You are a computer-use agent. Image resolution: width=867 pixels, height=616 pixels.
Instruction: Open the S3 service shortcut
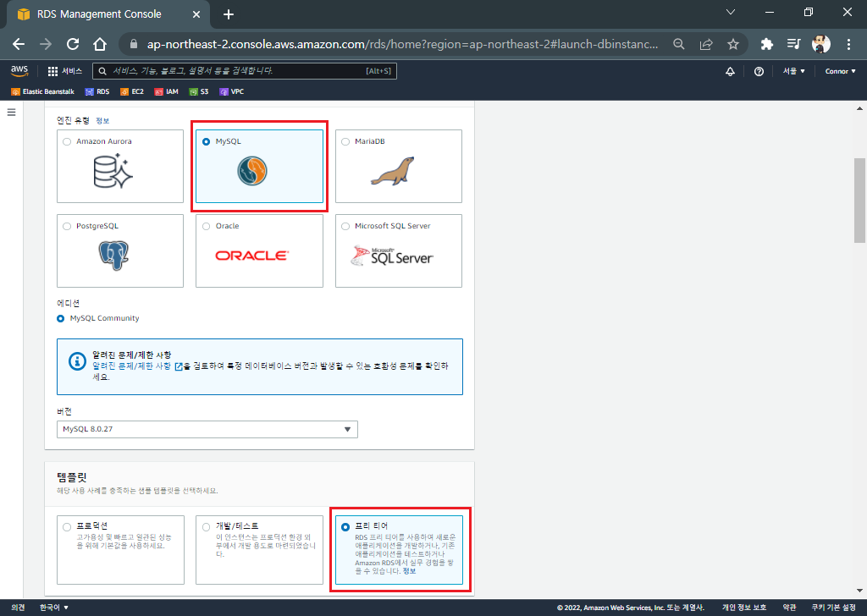[199, 91]
